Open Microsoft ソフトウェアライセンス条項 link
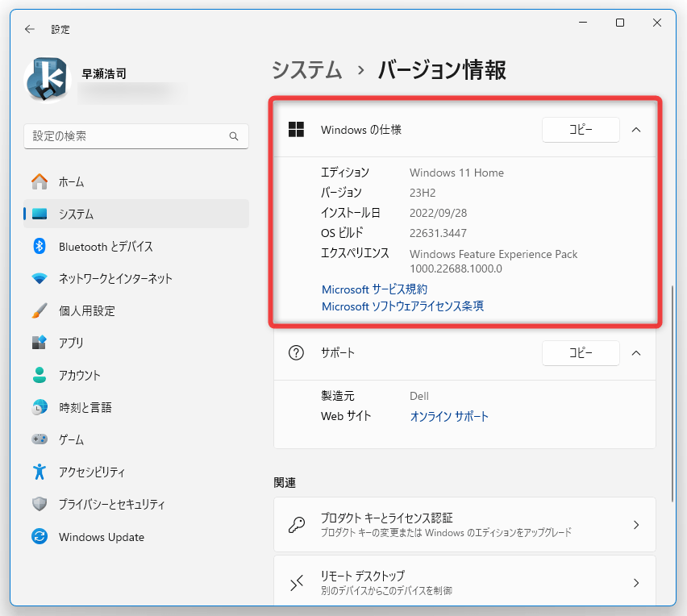Viewport: 687px width, 616px height. pos(402,306)
